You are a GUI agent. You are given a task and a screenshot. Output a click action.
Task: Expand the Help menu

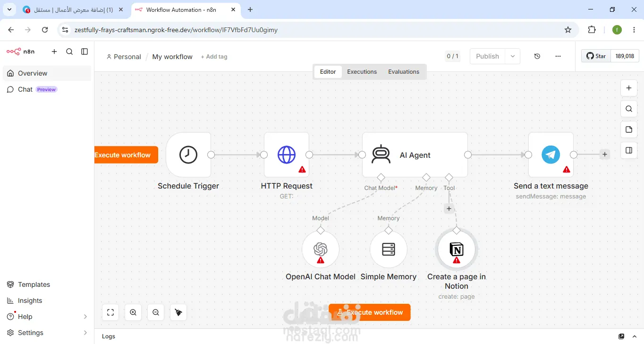coord(47,317)
